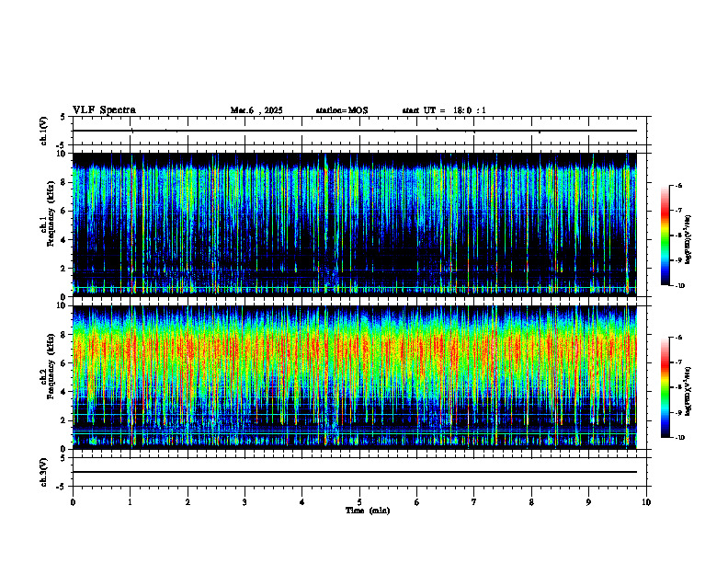Click the "ch.1(V)" axis label
Screen dimensions: 728x563
[44, 131]
